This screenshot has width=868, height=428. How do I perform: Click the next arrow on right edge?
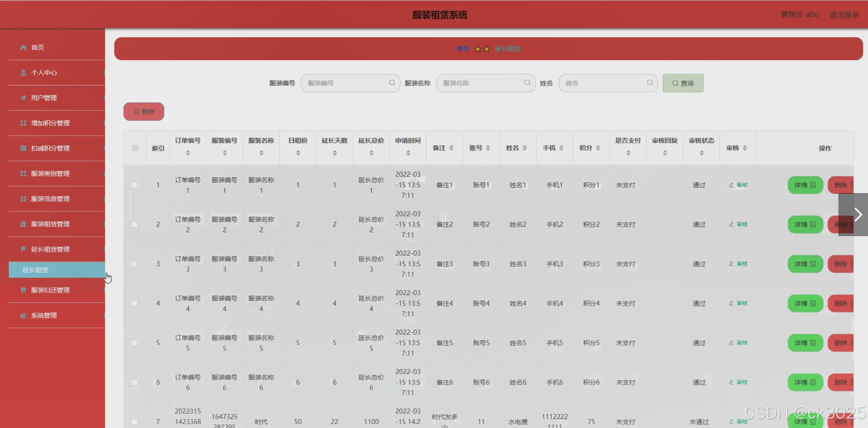pos(858,214)
